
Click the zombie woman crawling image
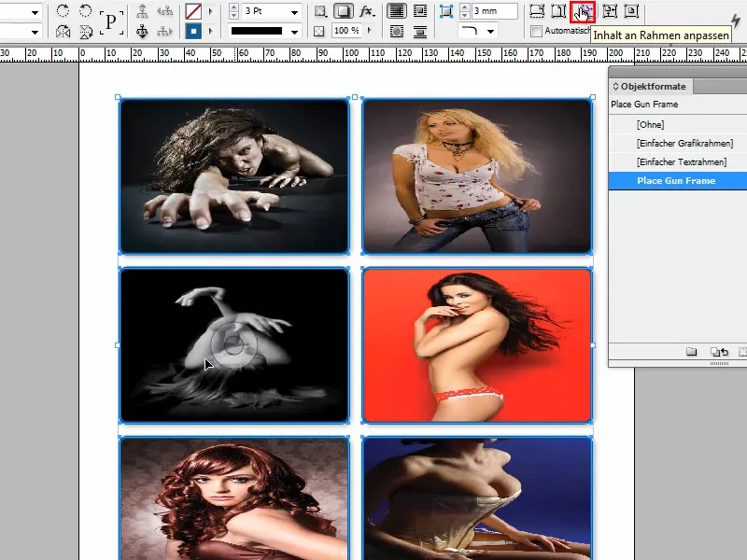click(x=234, y=176)
